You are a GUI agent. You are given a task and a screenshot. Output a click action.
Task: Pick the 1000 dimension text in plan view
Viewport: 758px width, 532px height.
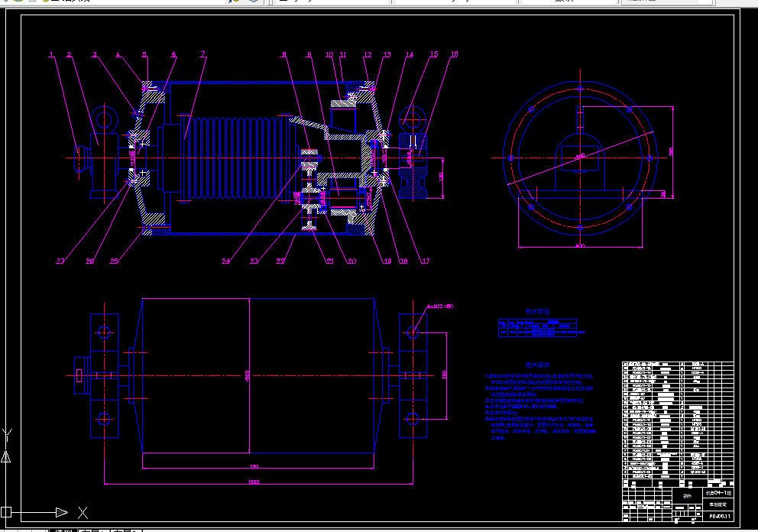pos(254,482)
